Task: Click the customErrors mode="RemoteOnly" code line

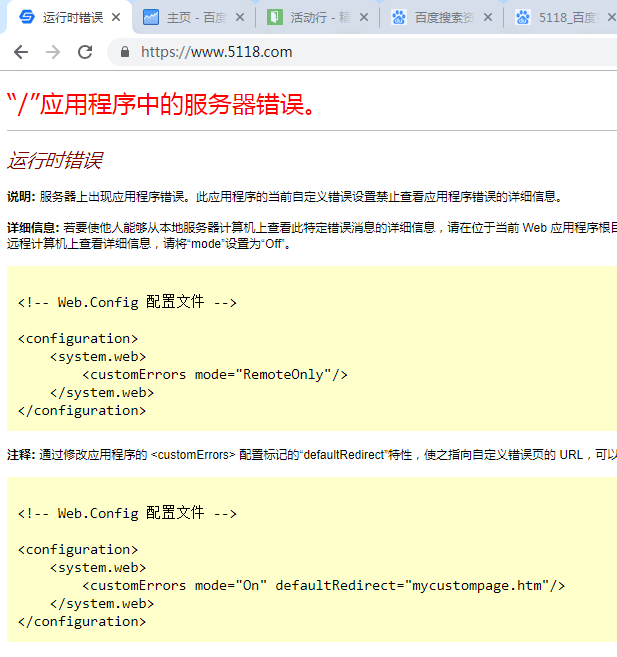Action: 214,374
